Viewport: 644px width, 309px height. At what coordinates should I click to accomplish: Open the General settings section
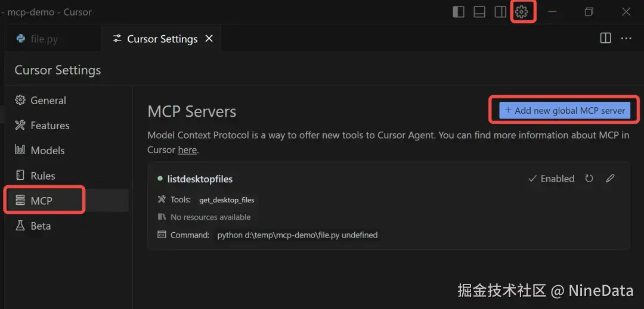coord(48,101)
